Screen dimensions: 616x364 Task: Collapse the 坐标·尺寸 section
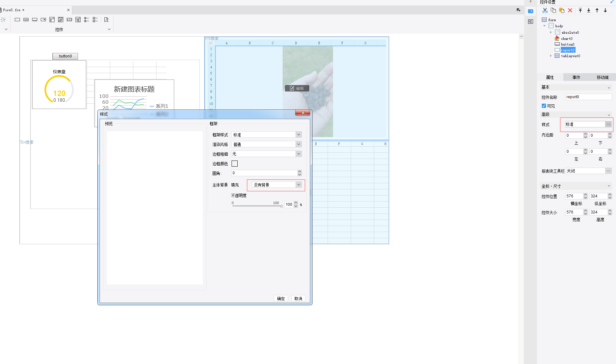tap(609, 186)
